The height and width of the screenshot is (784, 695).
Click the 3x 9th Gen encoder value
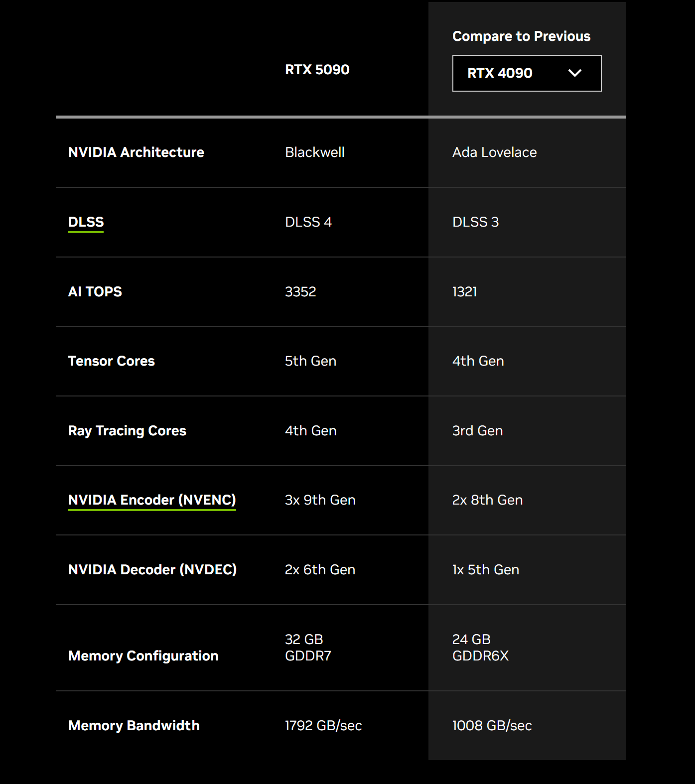pos(320,500)
